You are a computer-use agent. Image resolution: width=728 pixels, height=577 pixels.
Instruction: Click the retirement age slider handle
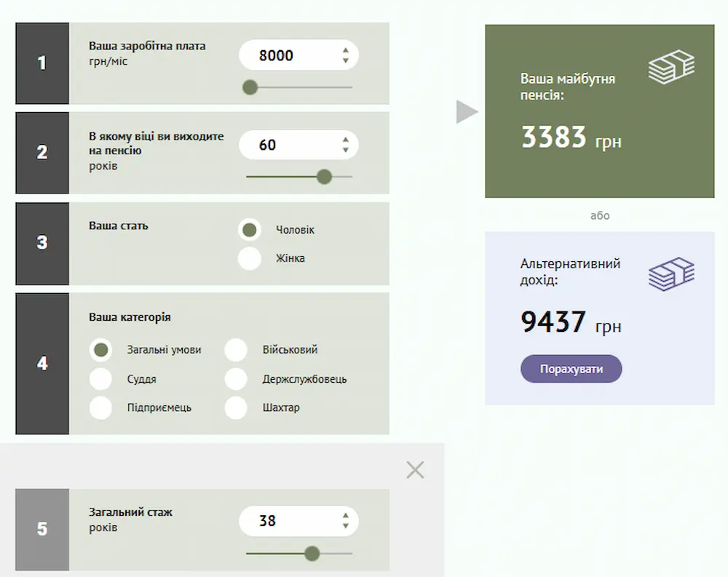tap(325, 177)
